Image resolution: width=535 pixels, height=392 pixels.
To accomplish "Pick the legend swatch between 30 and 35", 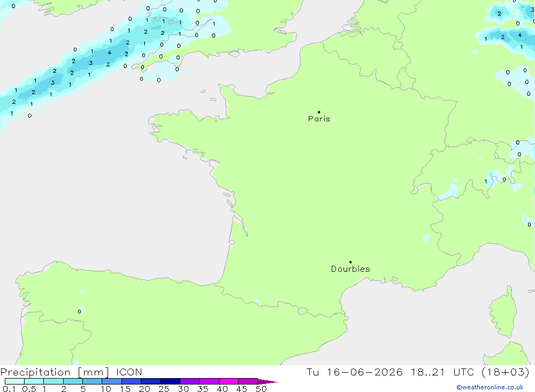I will [190, 381].
